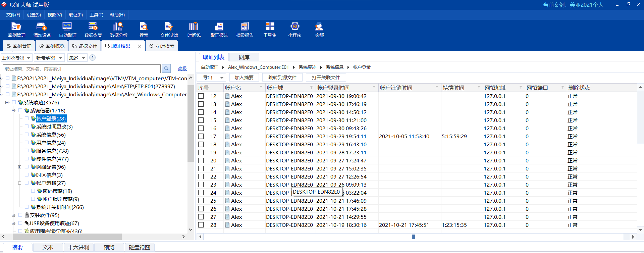The image size is (644, 253).
Task: Start 自动取证 from the toolbar
Action: click(x=67, y=30)
